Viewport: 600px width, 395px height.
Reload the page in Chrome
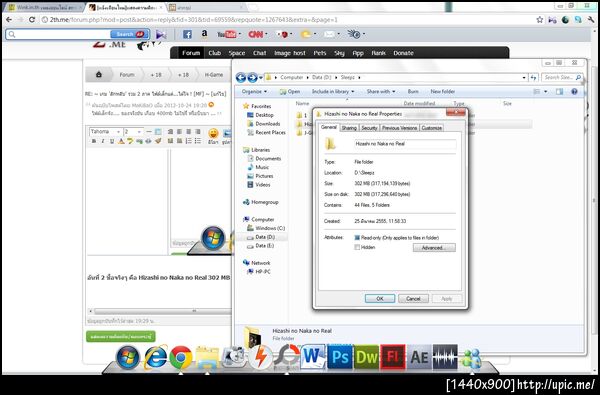tap(32, 20)
